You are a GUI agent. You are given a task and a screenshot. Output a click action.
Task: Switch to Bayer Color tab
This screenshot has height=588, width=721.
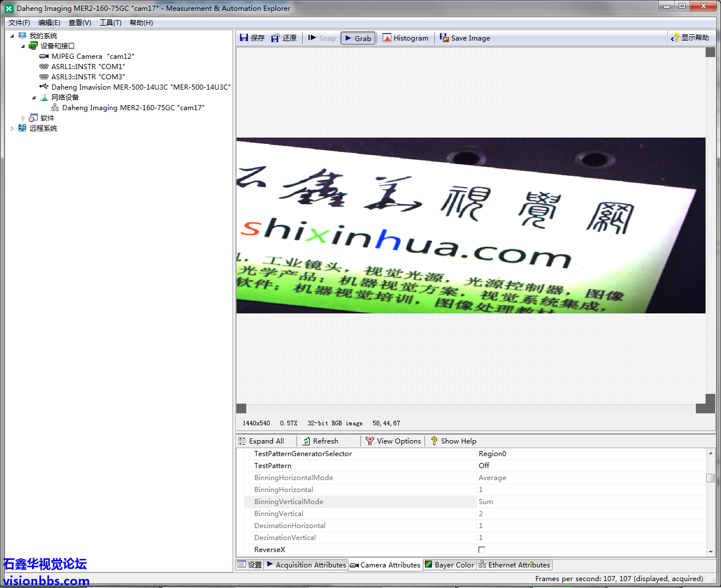tap(450, 565)
